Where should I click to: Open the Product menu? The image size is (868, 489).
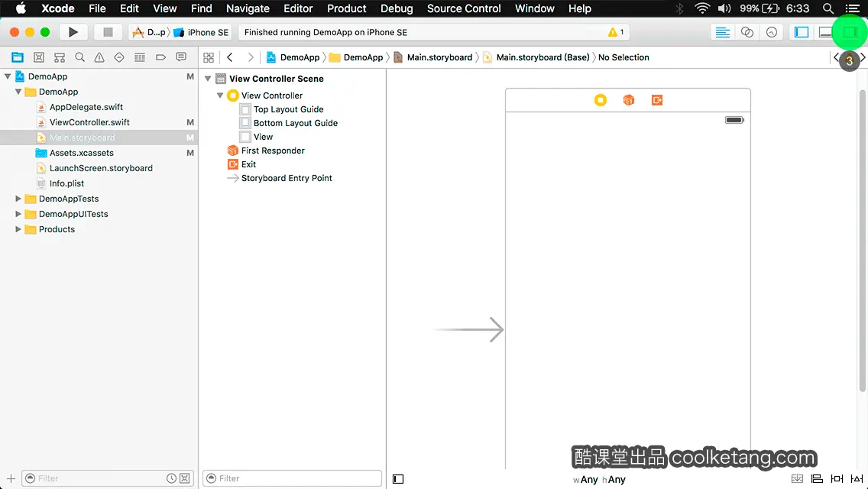click(x=347, y=8)
